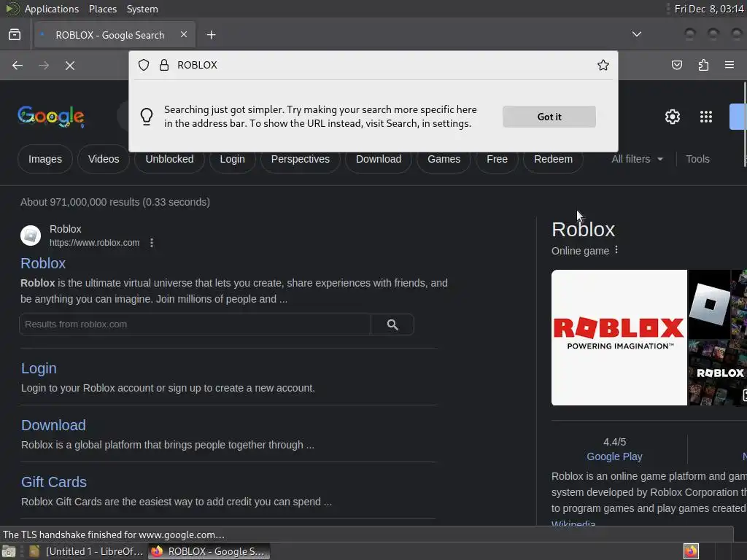Open the Gift Cards sitelink
Screen dimensions: 747x560
click(x=54, y=483)
